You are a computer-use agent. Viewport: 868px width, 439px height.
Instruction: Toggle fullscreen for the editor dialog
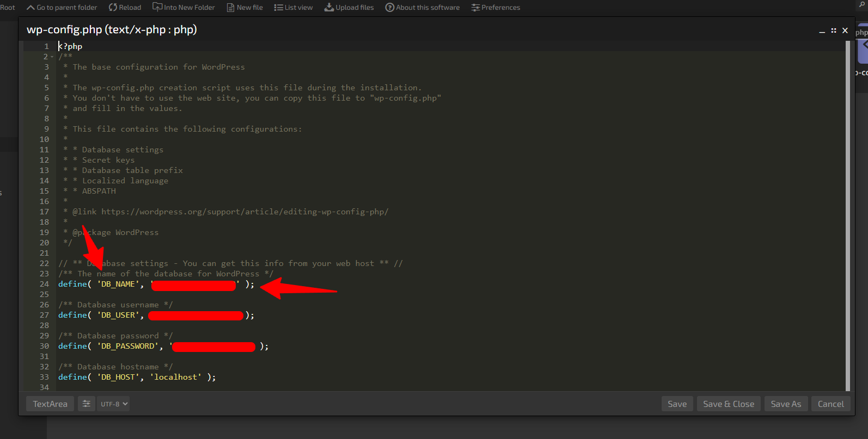[x=833, y=31]
